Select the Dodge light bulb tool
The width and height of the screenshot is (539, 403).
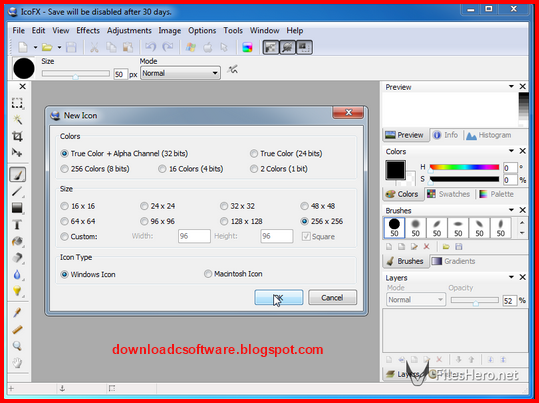click(x=17, y=291)
